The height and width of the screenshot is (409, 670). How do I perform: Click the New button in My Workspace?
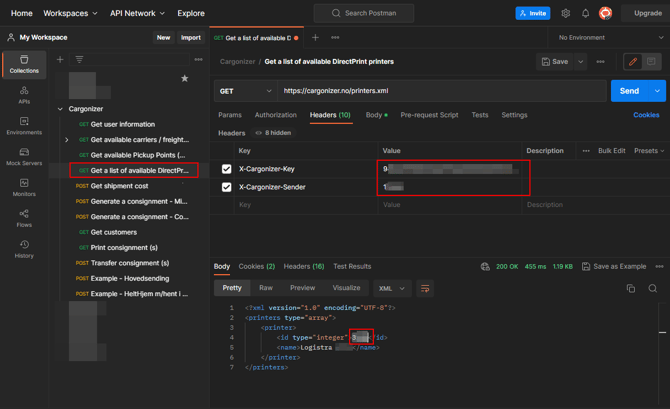163,38
